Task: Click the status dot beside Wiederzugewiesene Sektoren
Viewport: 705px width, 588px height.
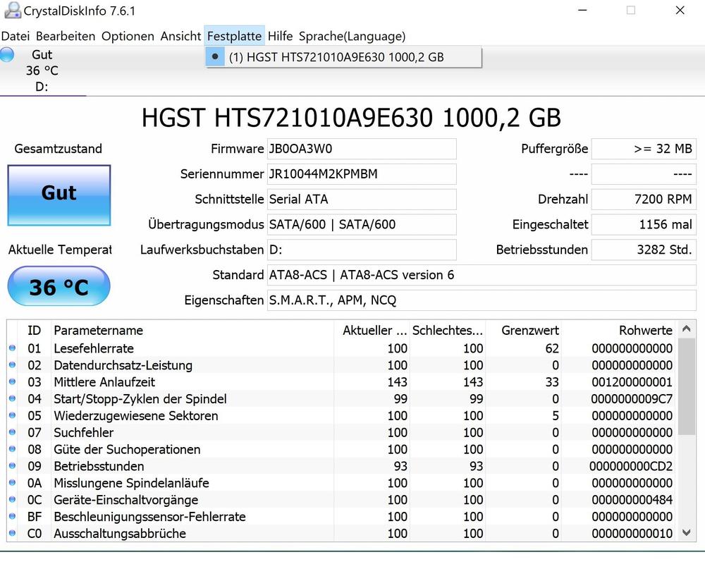Action: [x=12, y=416]
